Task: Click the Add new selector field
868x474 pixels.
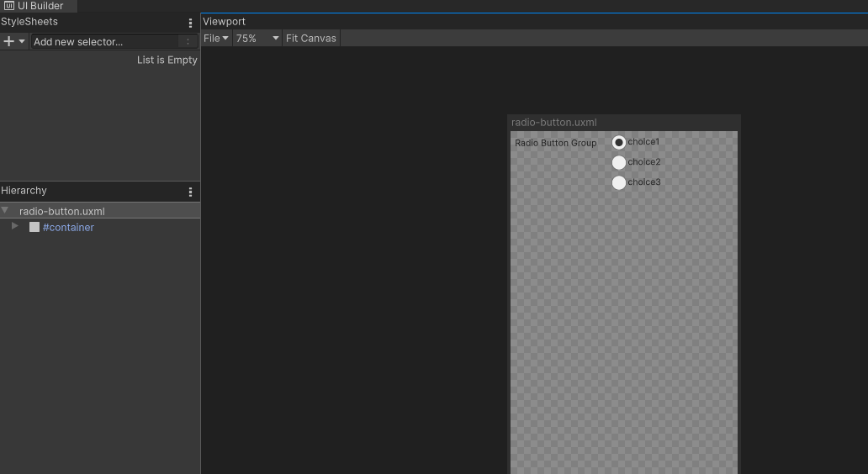Action: click(114, 41)
